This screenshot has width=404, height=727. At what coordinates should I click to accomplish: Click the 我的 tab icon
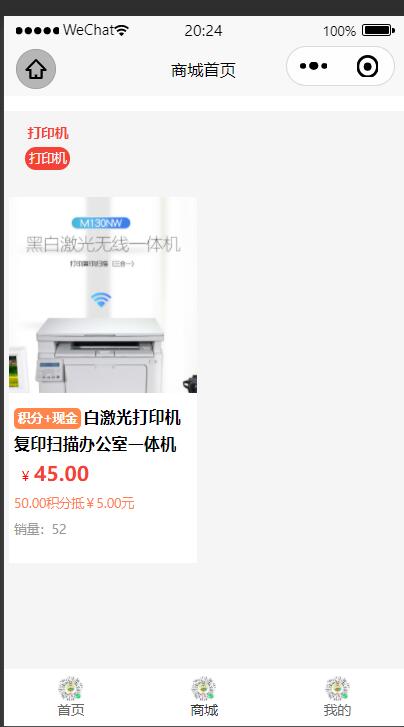tap(337, 688)
